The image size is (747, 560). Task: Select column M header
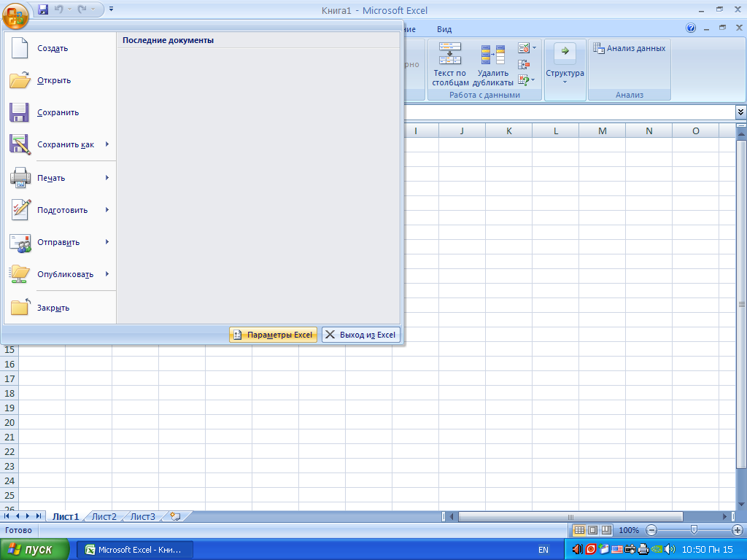[602, 131]
